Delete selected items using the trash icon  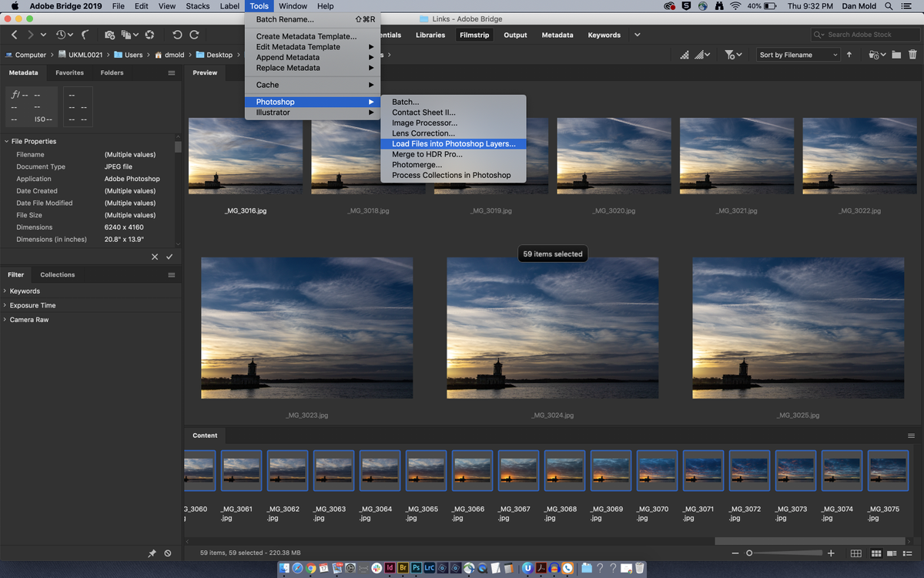click(913, 55)
